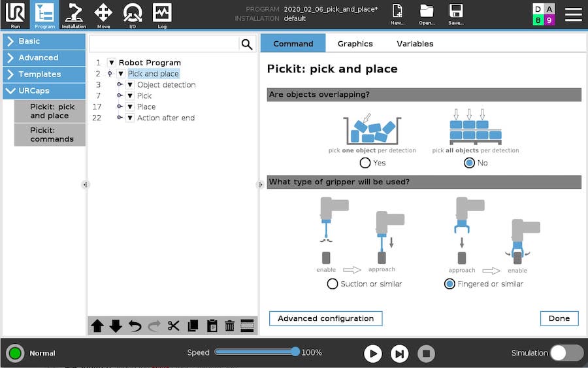Open the Move screen
This screenshot has width=588, height=368.
pos(103,15)
